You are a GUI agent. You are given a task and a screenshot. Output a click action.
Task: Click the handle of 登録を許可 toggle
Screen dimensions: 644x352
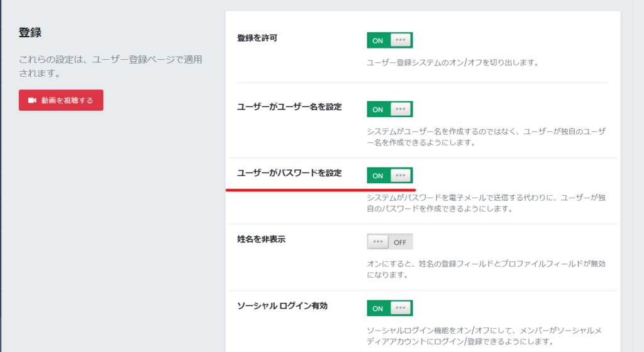401,40
